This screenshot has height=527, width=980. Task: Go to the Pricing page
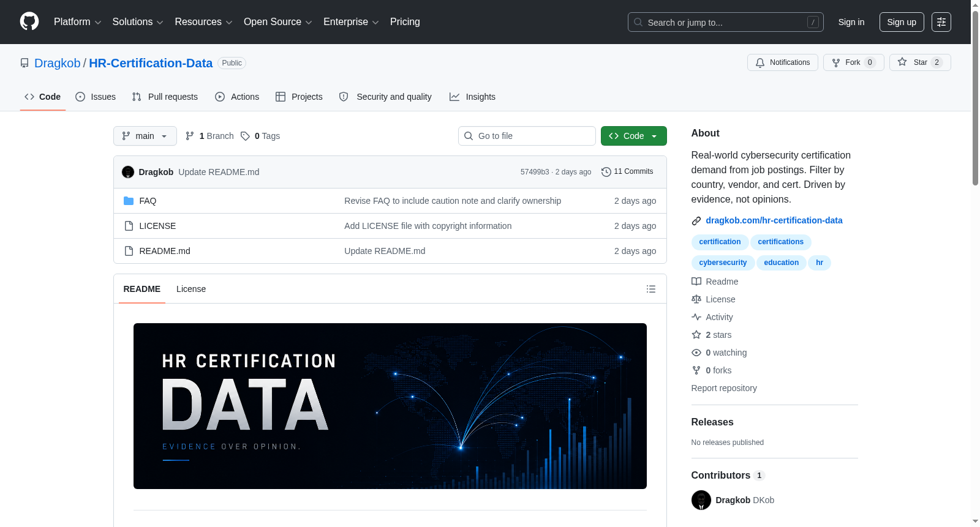click(x=405, y=22)
